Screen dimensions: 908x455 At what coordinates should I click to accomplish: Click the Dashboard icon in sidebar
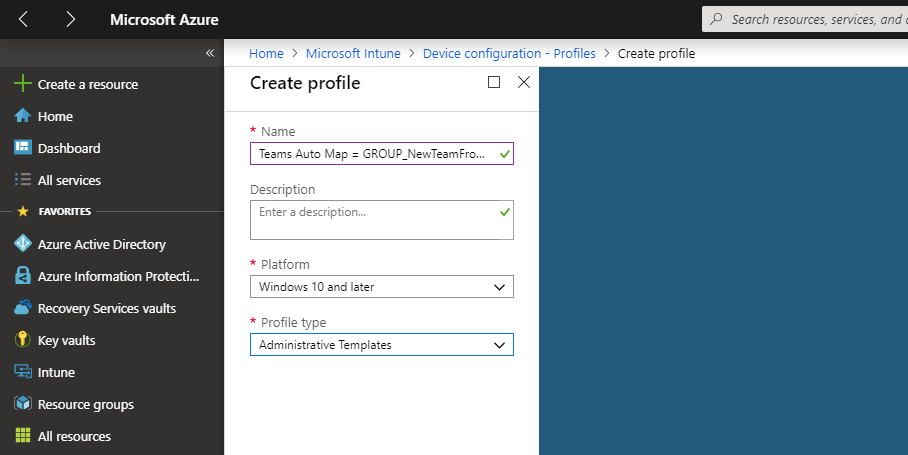click(x=23, y=148)
